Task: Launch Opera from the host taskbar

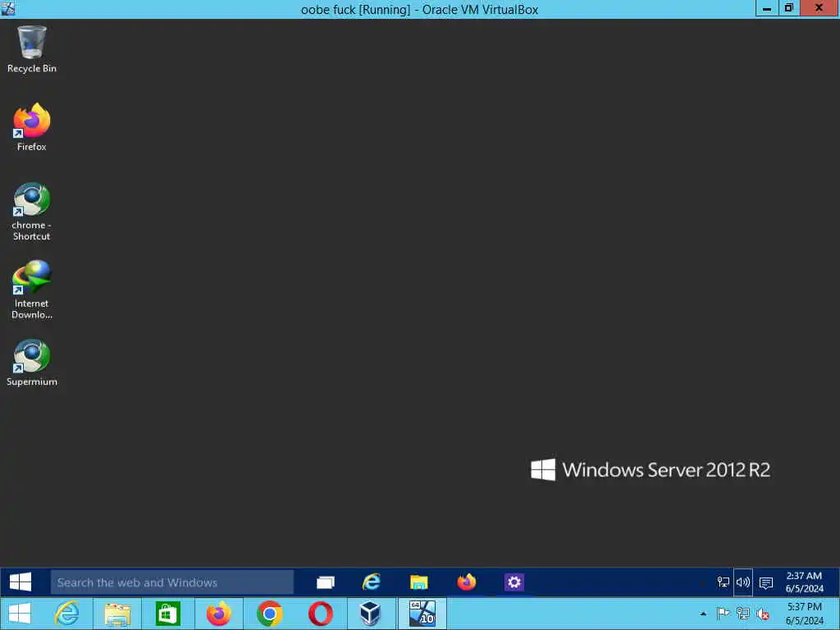Action: click(321, 614)
